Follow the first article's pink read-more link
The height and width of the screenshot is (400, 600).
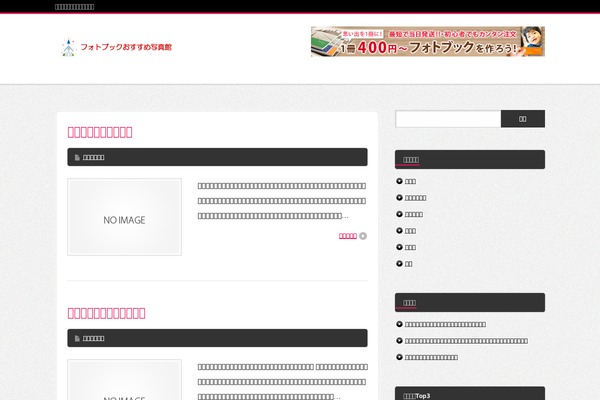pos(347,236)
